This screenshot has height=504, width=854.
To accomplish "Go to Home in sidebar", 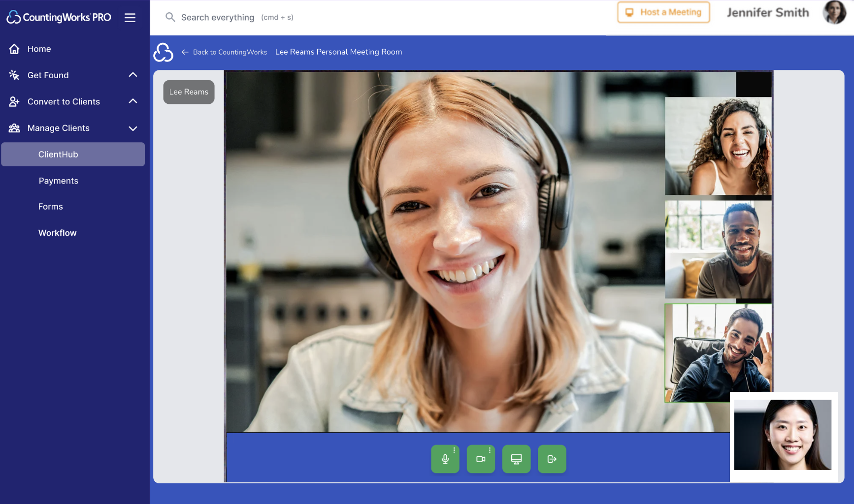I will coord(39,49).
